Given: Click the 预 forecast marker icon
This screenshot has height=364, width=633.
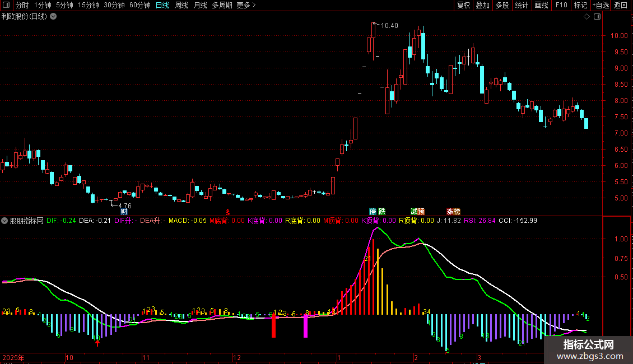Looking at the screenshot, I should (x=421, y=212).
